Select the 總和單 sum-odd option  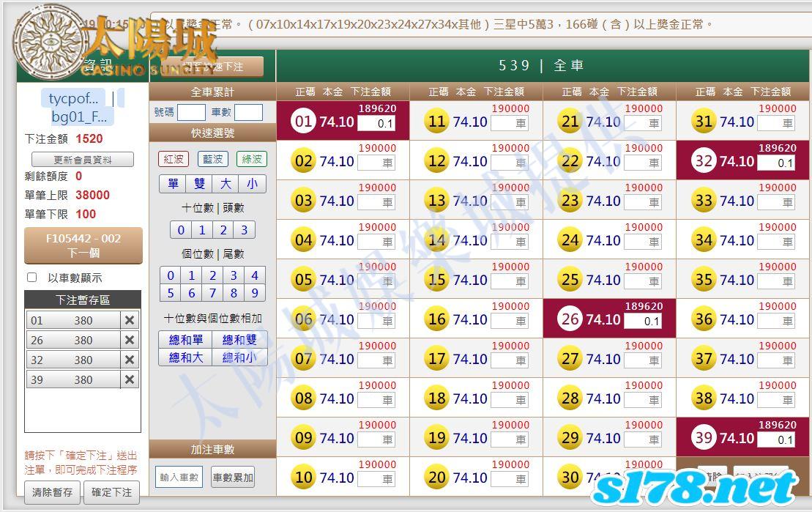(185, 339)
